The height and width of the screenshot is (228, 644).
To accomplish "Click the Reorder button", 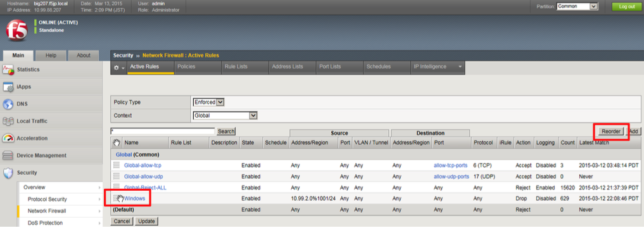I will [x=611, y=132].
